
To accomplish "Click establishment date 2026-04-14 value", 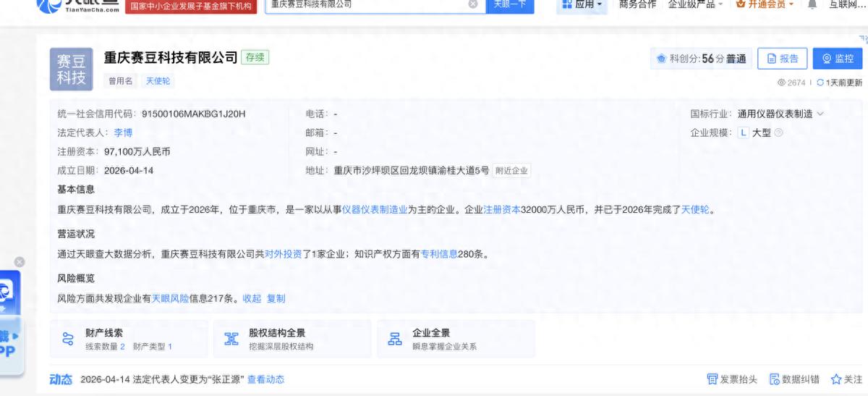I will tap(129, 171).
